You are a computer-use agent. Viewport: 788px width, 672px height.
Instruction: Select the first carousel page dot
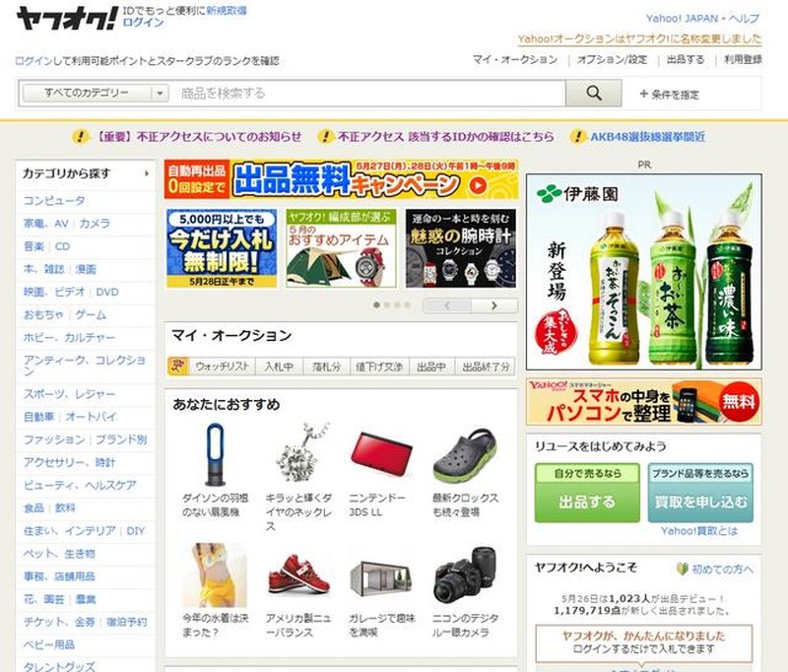point(376,305)
